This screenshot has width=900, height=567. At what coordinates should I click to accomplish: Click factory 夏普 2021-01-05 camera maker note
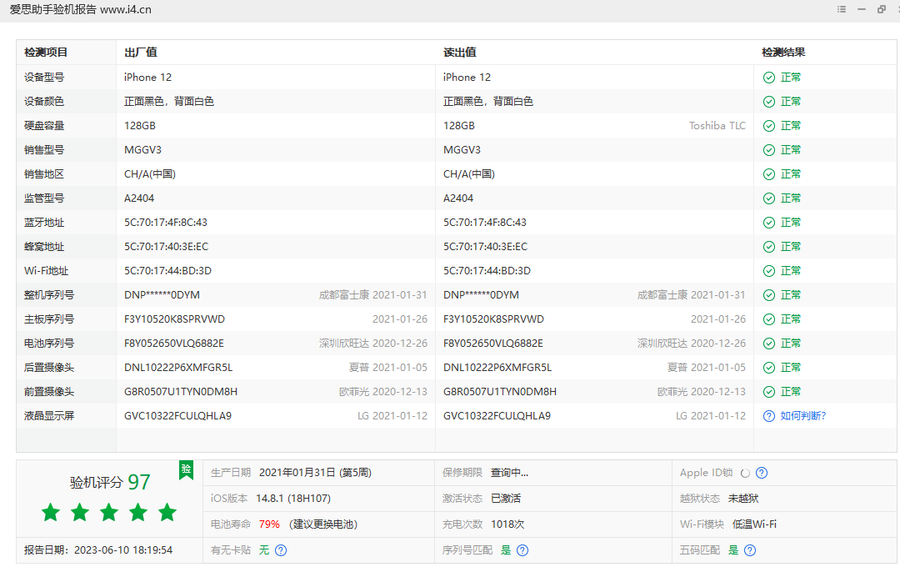[x=388, y=368]
